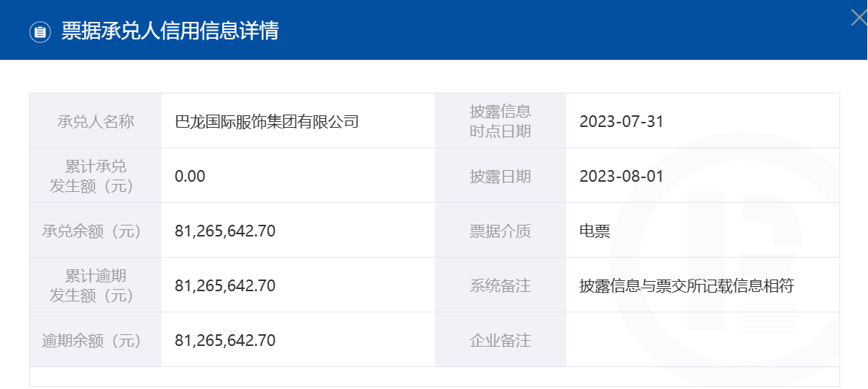Click the 披露信息时点日期 label cell
The width and height of the screenshot is (868, 389).
pyautogui.click(x=500, y=120)
